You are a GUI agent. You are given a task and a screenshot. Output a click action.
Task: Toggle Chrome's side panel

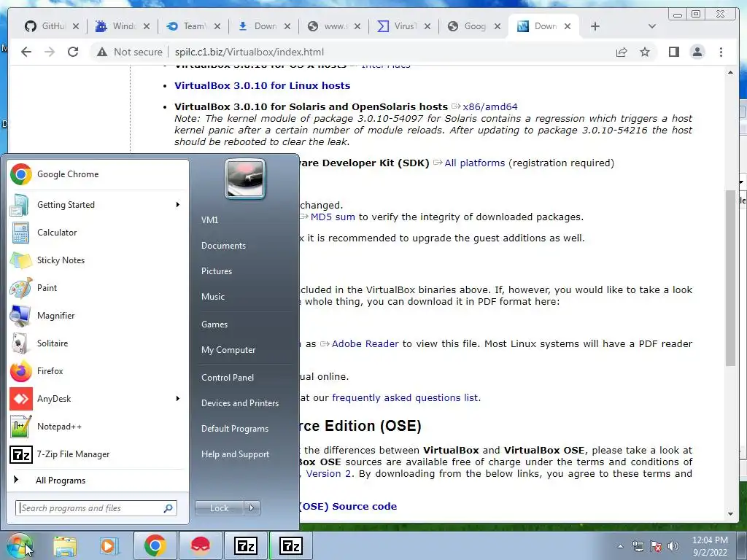(673, 52)
